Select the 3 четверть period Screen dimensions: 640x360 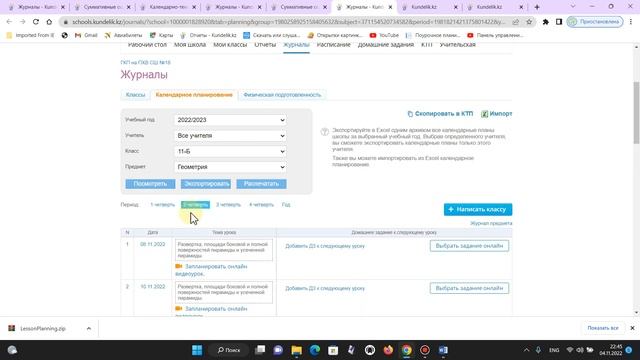228,204
